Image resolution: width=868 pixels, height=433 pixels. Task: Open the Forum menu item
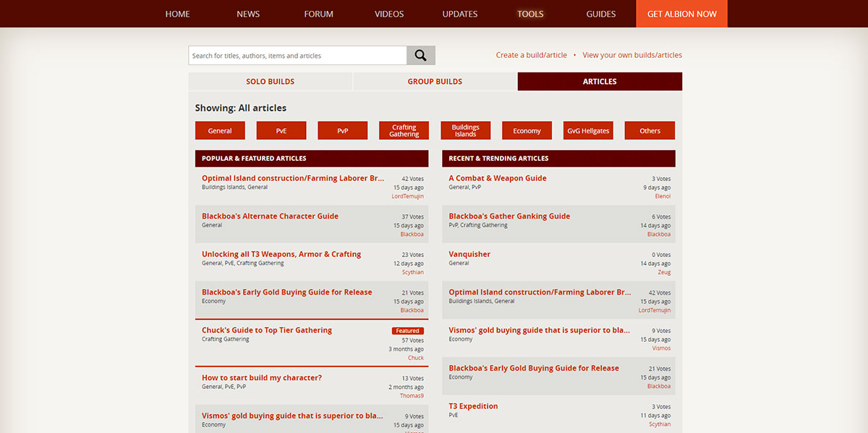(x=319, y=14)
